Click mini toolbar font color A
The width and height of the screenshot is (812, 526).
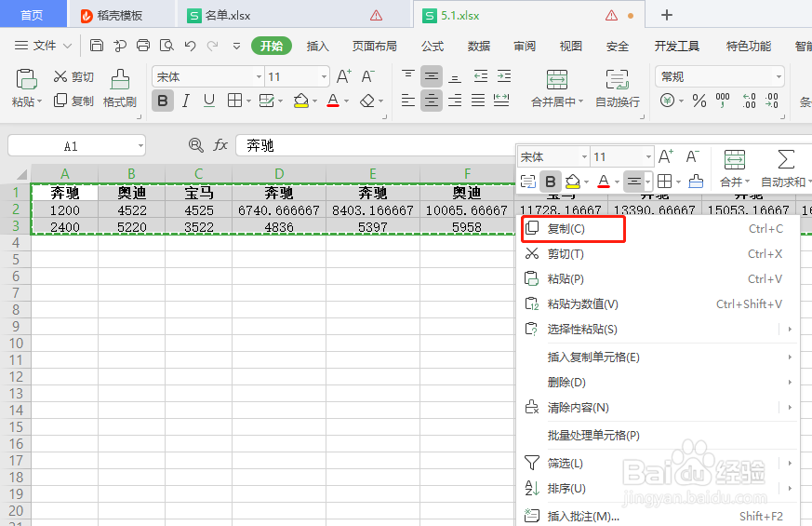pos(604,182)
